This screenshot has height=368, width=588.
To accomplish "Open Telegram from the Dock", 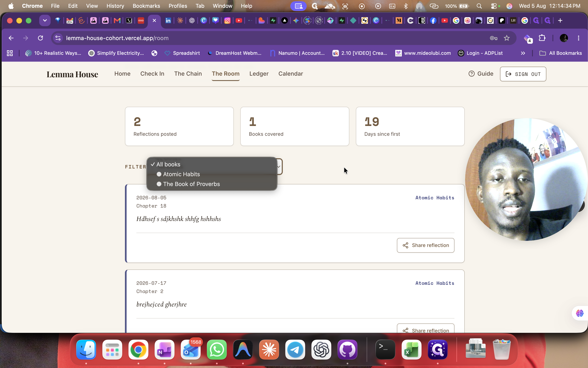I will pyautogui.click(x=295, y=350).
